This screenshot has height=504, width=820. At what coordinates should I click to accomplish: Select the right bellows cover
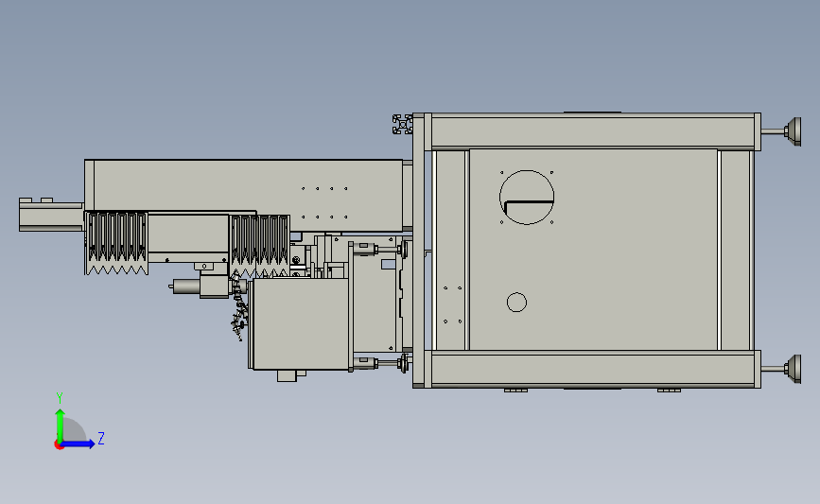click(260, 246)
